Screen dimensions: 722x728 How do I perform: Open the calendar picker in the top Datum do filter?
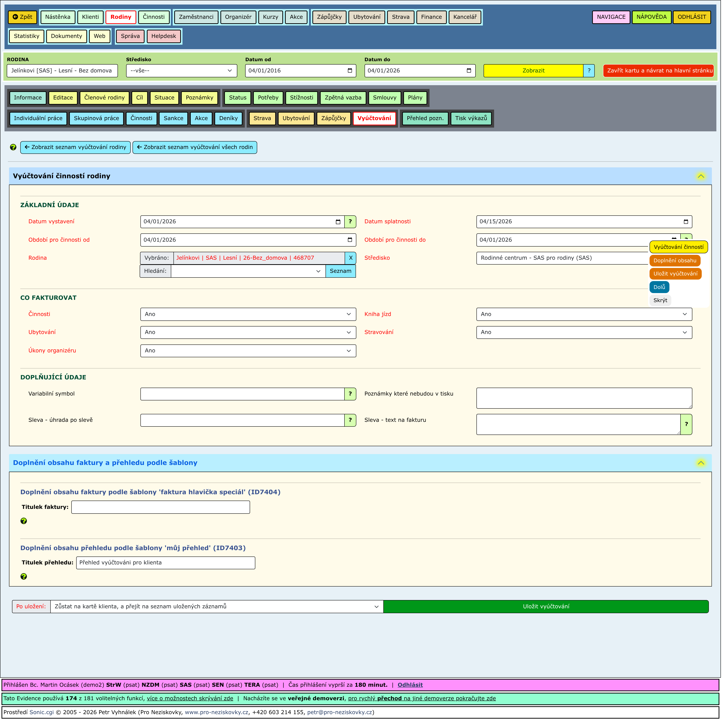click(469, 71)
